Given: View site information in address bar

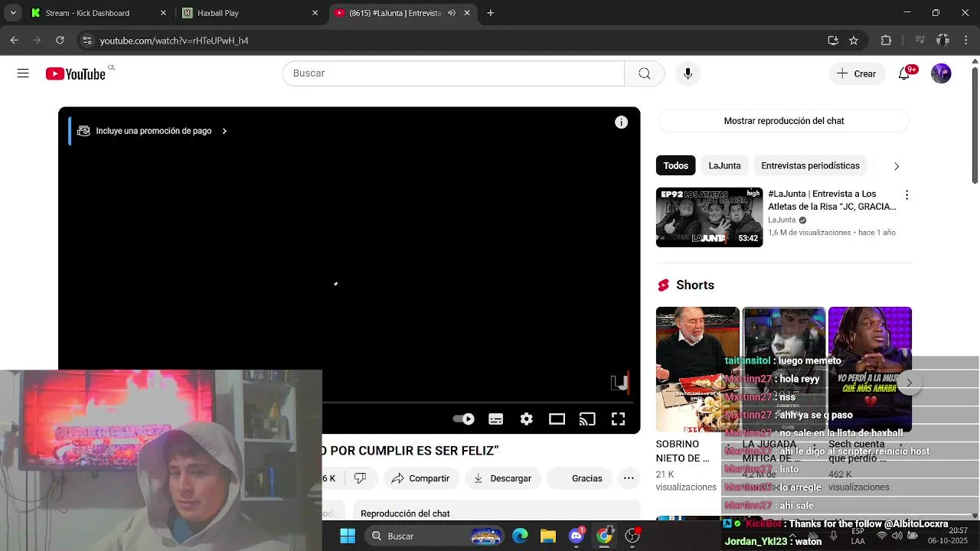Looking at the screenshot, I should click(x=87, y=41).
